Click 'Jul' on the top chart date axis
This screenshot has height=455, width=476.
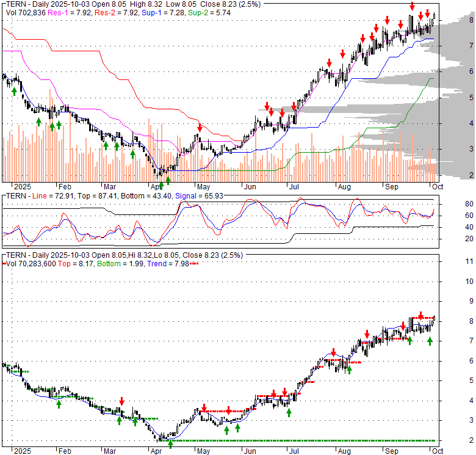click(x=294, y=186)
